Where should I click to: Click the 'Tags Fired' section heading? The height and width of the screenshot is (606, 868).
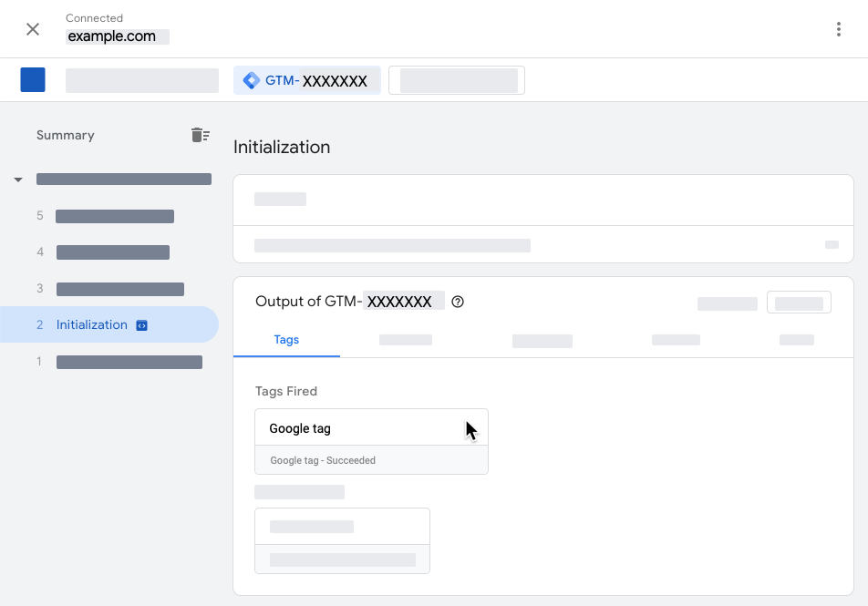[286, 391]
